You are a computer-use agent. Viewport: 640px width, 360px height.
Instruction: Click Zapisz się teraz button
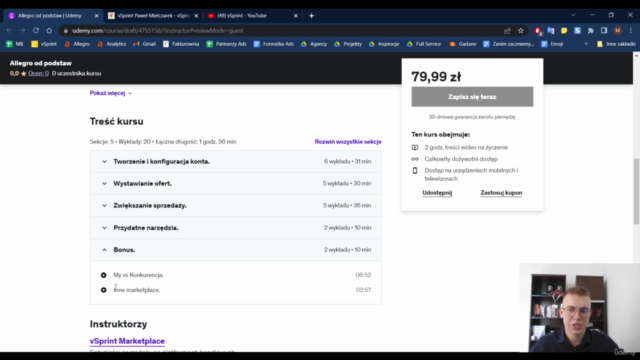(x=472, y=97)
